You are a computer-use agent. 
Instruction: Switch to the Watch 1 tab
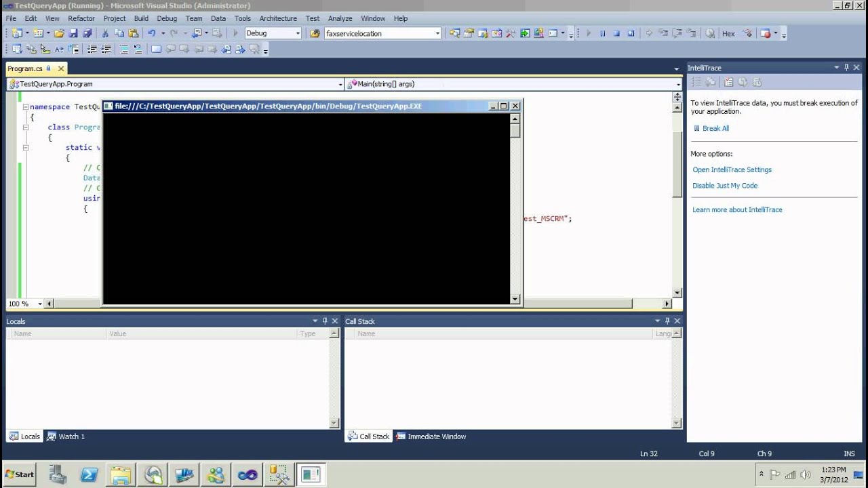click(x=66, y=436)
